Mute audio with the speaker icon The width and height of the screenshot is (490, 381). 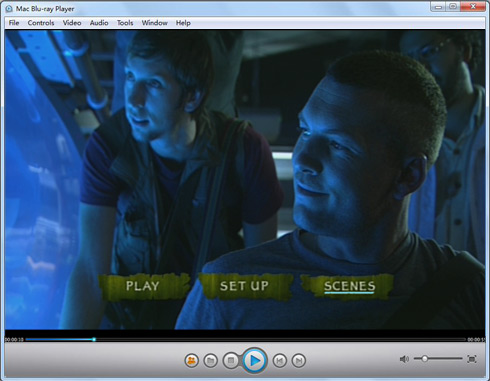click(x=404, y=359)
